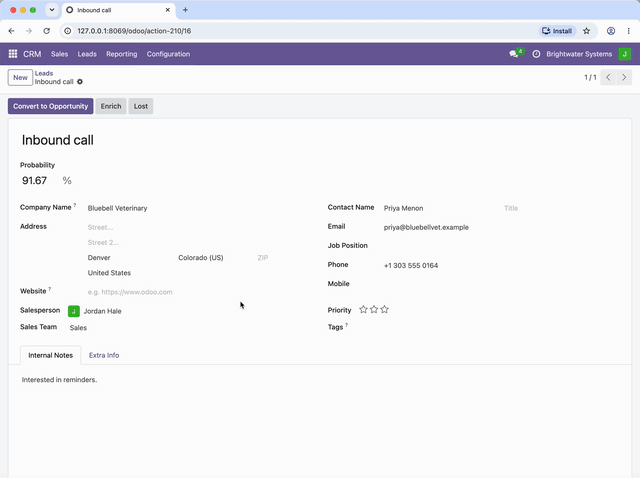Click browser back arrow

[x=11, y=31]
